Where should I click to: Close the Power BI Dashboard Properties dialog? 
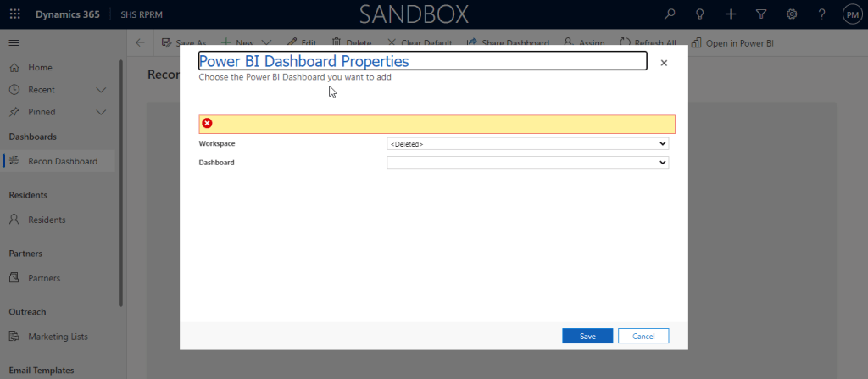664,63
